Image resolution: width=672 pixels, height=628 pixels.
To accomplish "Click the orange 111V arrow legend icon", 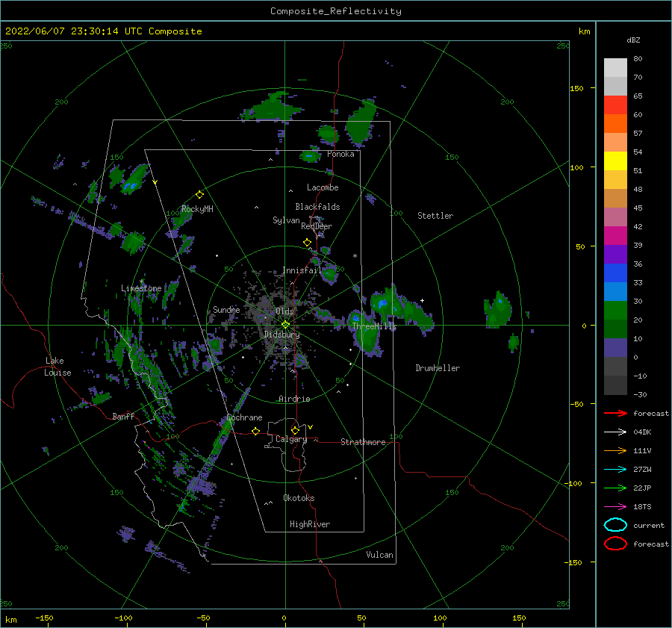I will [615, 450].
